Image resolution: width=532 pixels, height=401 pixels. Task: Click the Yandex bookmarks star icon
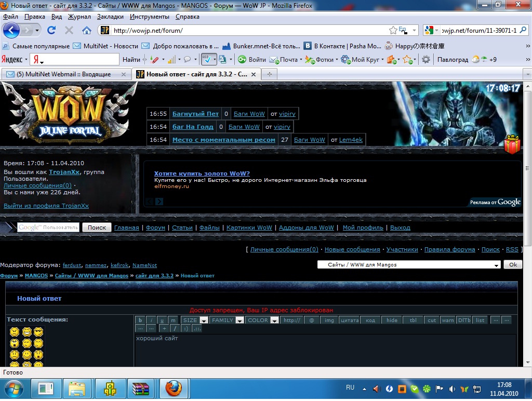pyautogui.click(x=408, y=60)
